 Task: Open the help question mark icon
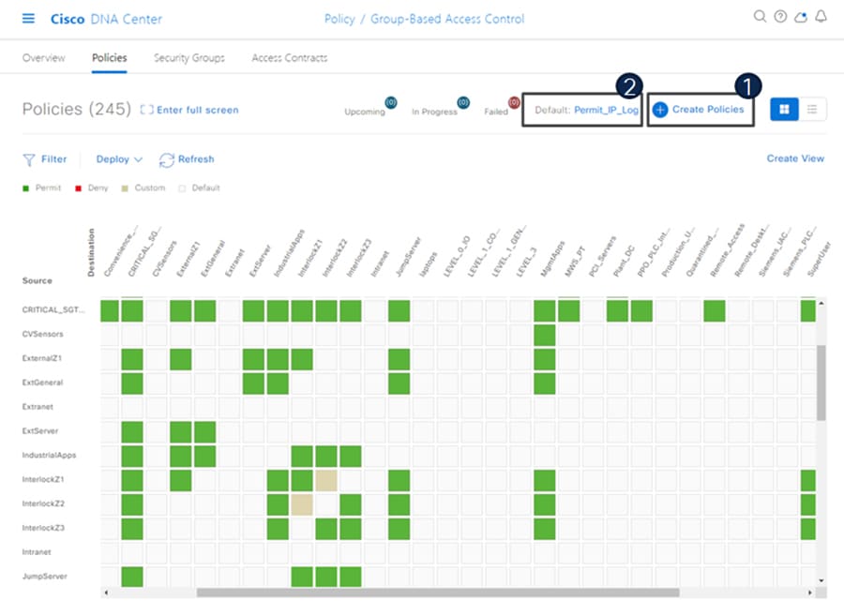780,17
